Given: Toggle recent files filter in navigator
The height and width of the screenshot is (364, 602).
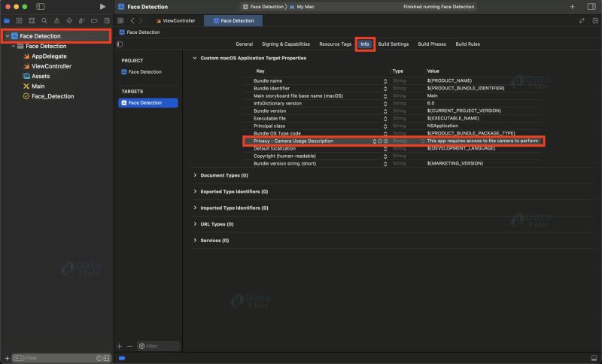Looking at the screenshot, I should click(99, 358).
